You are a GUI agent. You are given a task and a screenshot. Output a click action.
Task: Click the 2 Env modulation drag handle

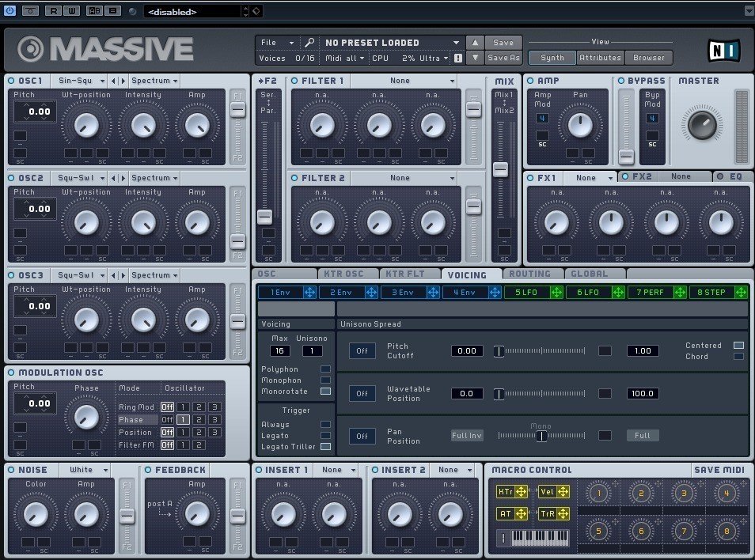point(371,292)
